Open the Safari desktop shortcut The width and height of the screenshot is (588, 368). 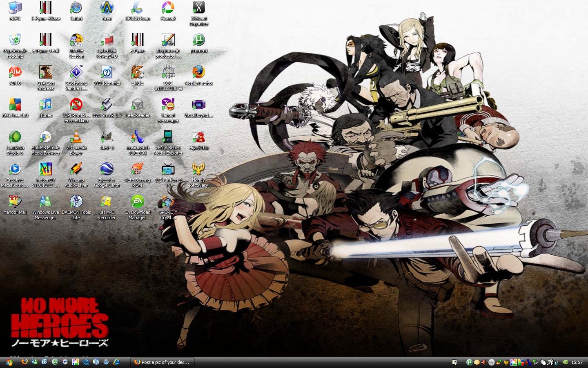(x=76, y=11)
